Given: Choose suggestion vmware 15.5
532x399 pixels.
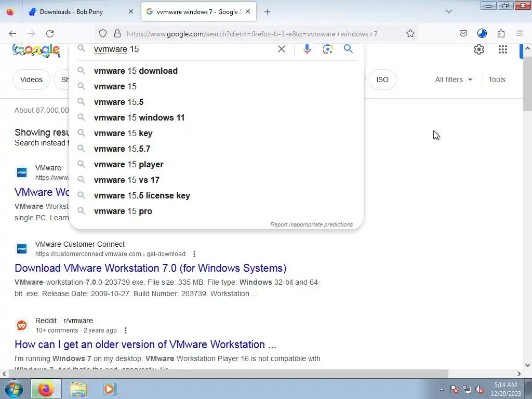Looking at the screenshot, I should pyautogui.click(x=217, y=102).
